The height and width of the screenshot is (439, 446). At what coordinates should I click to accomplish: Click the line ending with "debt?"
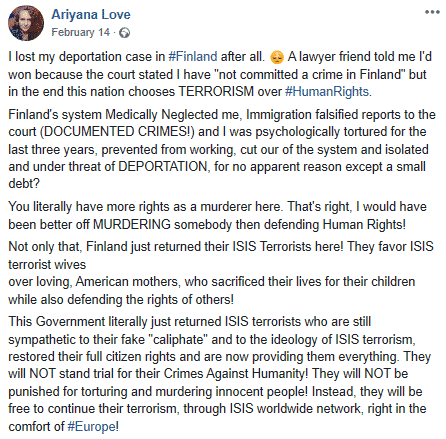(x=24, y=183)
